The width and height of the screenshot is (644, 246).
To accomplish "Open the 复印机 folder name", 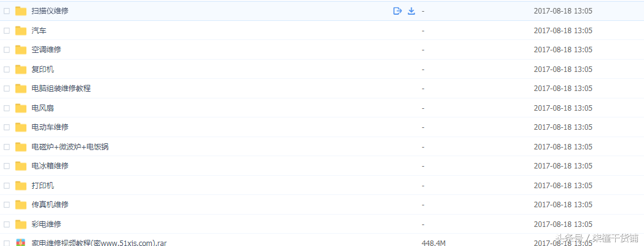I will pyautogui.click(x=43, y=69).
